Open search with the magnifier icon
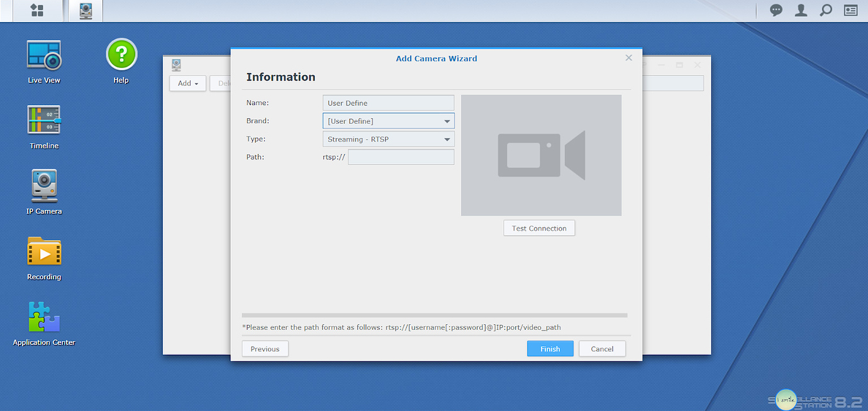The image size is (868, 411). (x=826, y=10)
